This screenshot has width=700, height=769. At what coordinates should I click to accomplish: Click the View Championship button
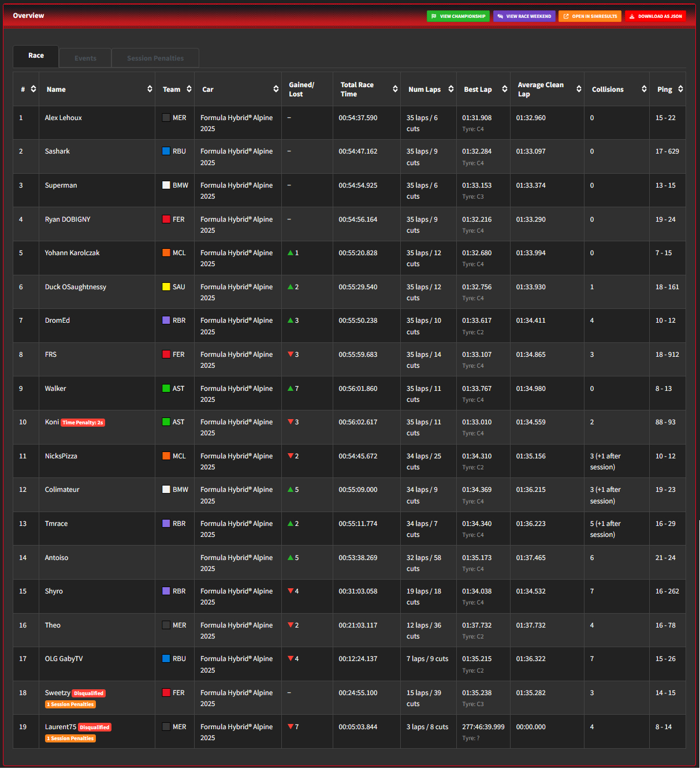point(459,16)
